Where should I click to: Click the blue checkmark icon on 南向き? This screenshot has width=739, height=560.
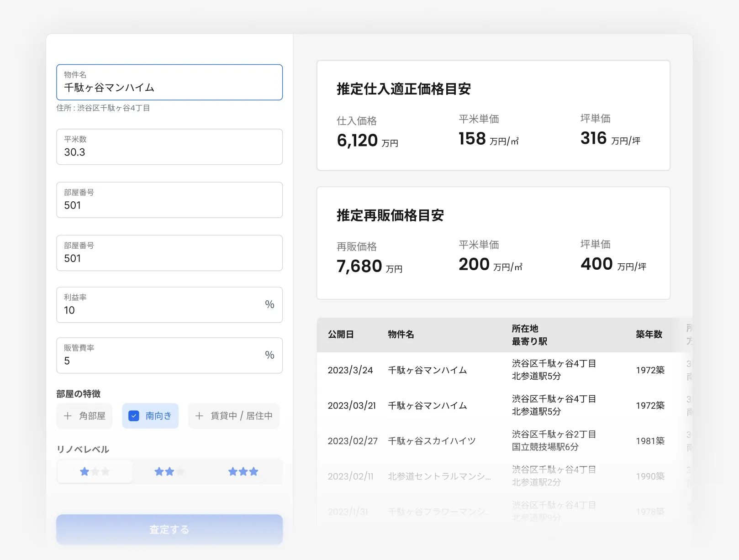(134, 416)
